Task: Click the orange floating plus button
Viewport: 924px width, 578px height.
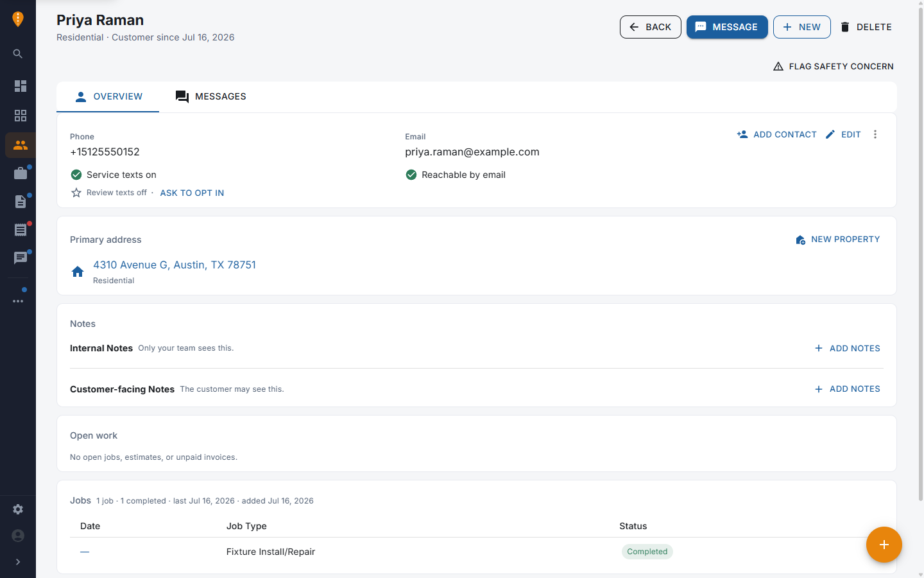Action: (884, 545)
